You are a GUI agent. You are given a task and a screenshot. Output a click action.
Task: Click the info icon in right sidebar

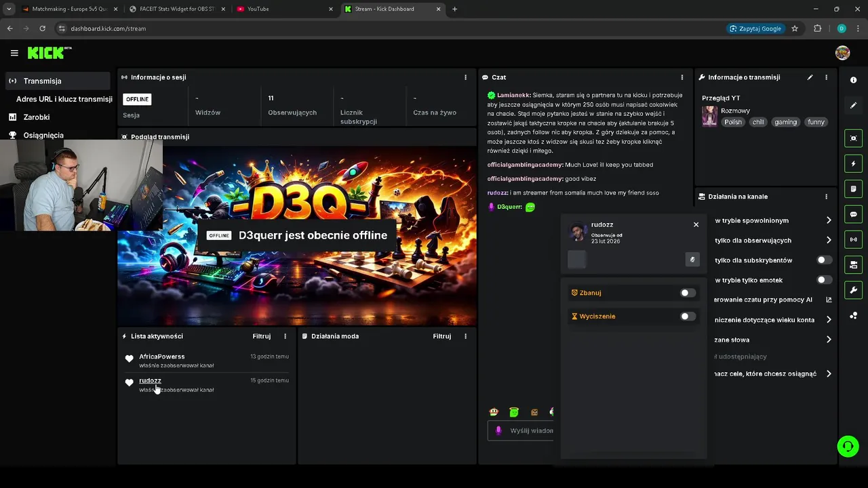(853, 80)
